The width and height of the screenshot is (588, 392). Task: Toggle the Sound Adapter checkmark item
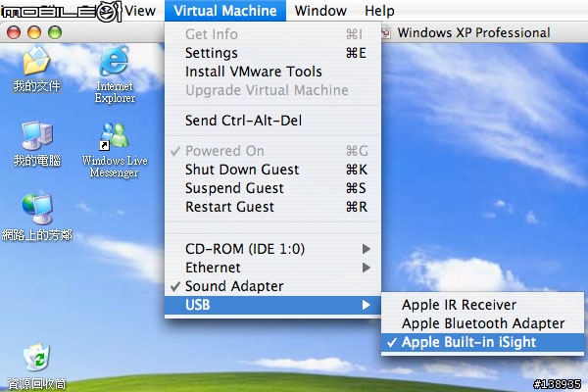pyautogui.click(x=272, y=286)
